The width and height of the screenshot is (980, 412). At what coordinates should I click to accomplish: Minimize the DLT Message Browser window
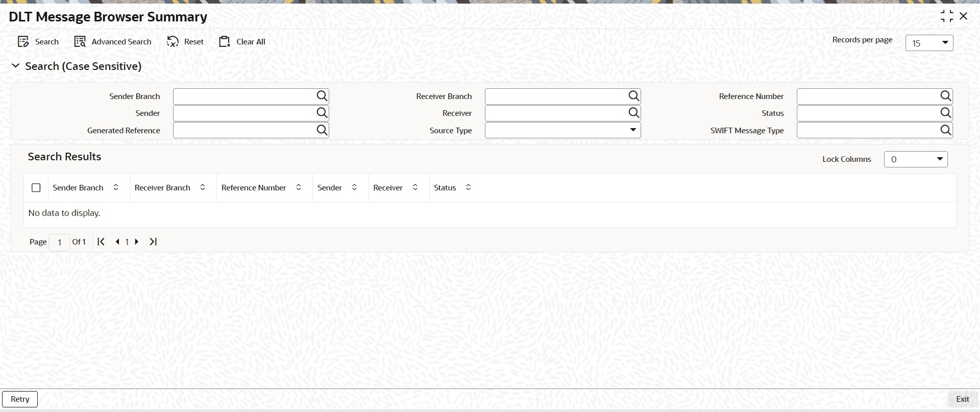pyautogui.click(x=947, y=16)
